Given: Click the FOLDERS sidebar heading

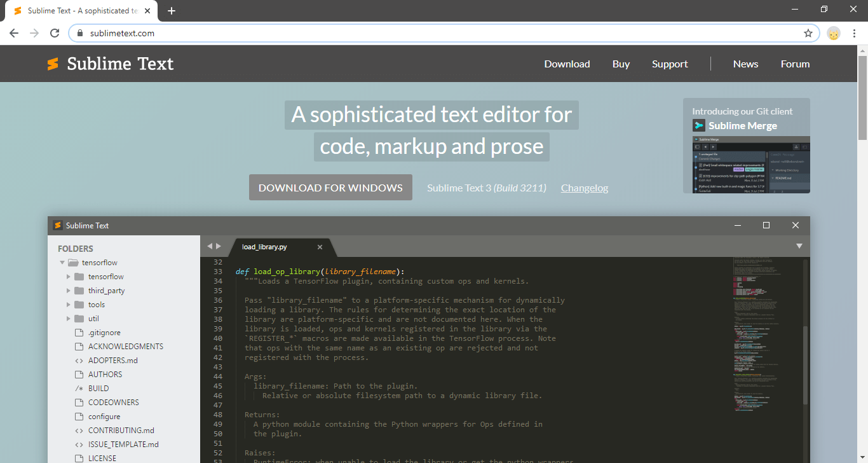Looking at the screenshot, I should pyautogui.click(x=76, y=249).
